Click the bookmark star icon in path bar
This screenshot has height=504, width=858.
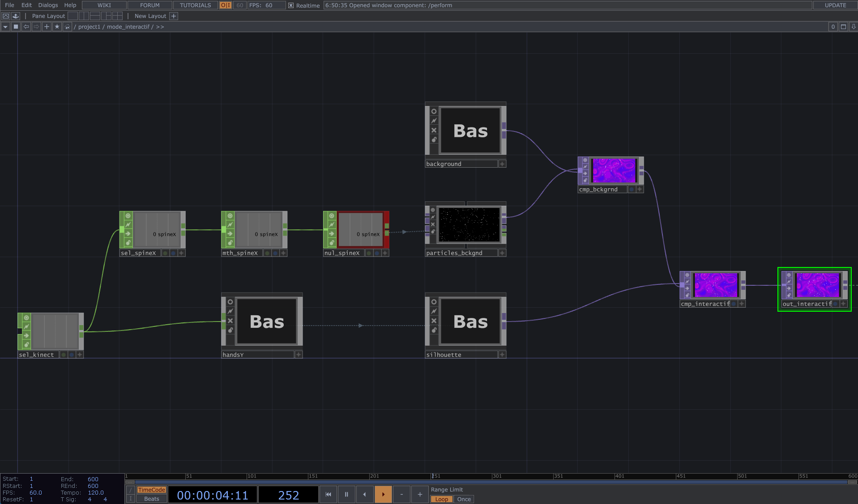pyautogui.click(x=57, y=27)
